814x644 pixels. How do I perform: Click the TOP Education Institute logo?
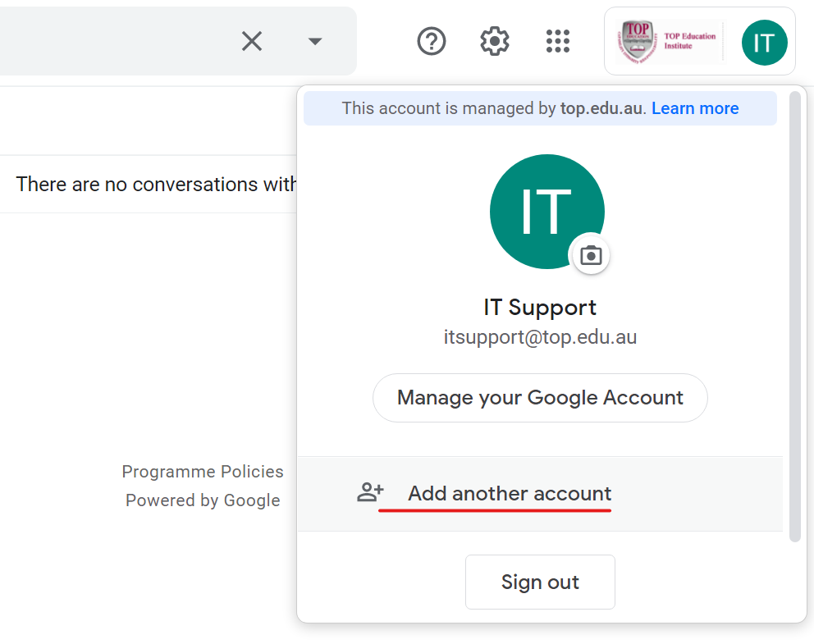pyautogui.click(x=669, y=42)
